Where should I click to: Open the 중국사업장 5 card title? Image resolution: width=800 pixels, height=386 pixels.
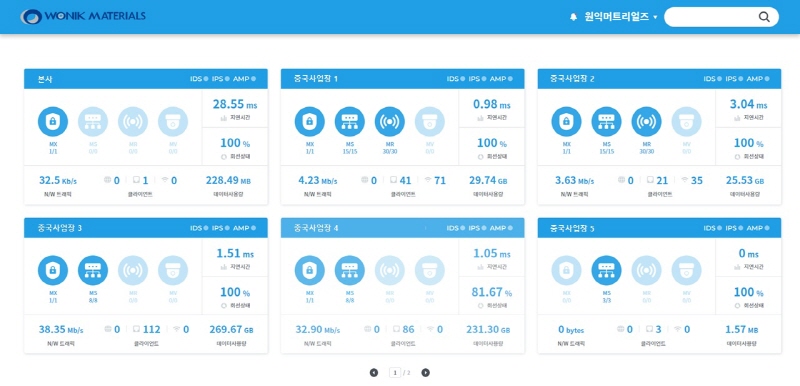[x=572, y=228]
